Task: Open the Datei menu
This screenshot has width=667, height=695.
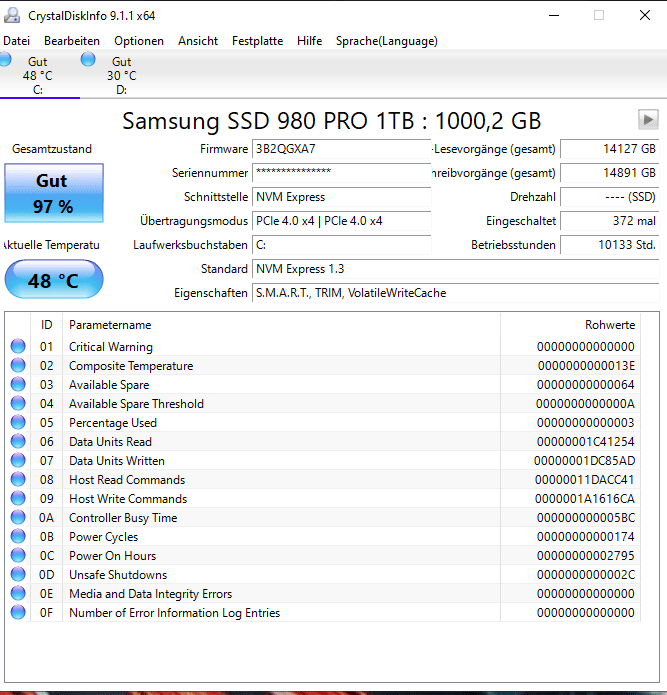Action: (16, 41)
